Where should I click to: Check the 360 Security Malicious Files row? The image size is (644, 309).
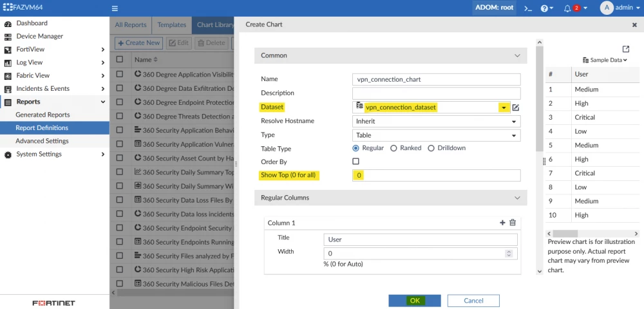[x=120, y=283]
